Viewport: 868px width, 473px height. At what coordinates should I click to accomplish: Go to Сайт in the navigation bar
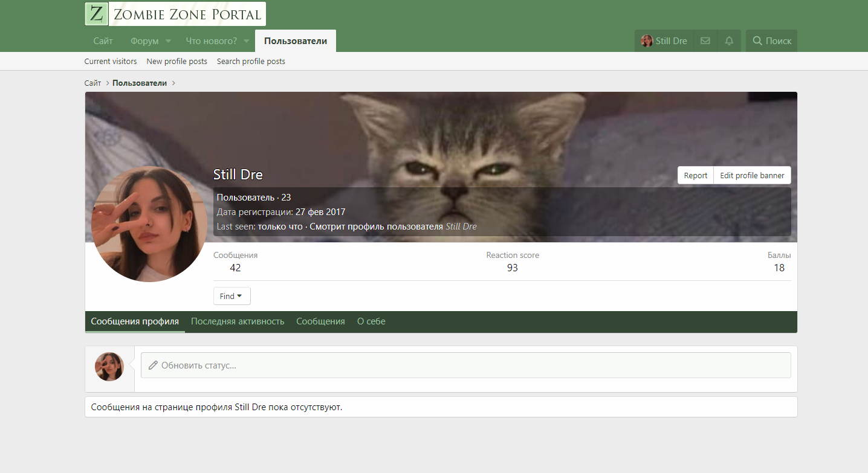click(103, 41)
